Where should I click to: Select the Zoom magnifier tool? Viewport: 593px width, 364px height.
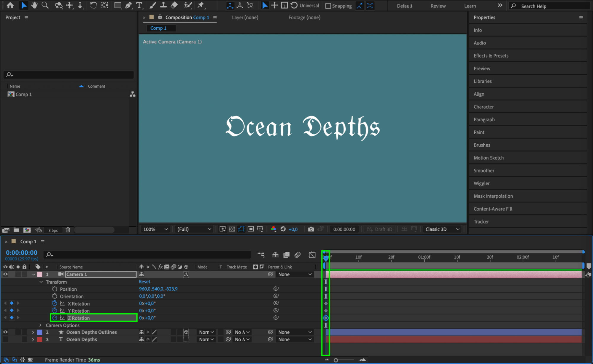pyautogui.click(x=45, y=5)
